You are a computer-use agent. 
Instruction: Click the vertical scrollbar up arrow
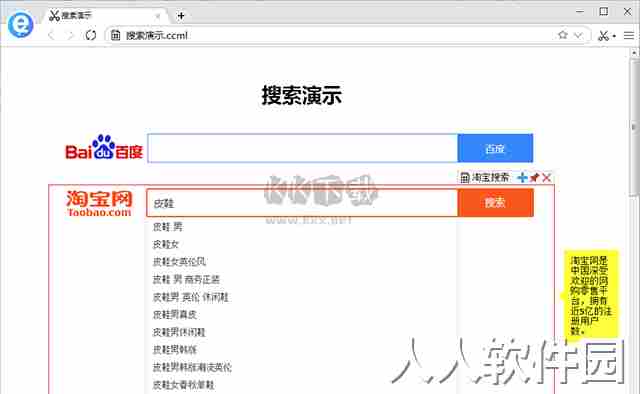click(634, 53)
